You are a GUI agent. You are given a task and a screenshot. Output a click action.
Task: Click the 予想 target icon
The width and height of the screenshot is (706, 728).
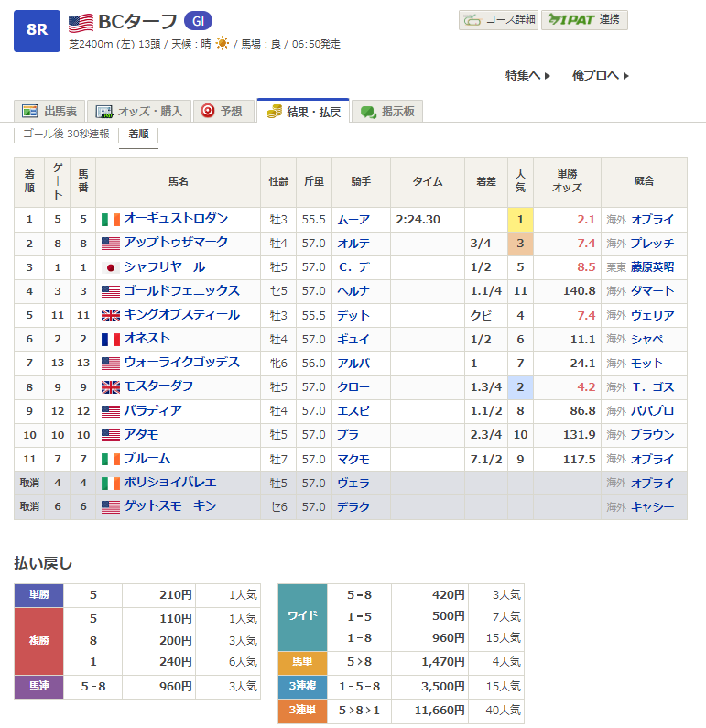208,111
